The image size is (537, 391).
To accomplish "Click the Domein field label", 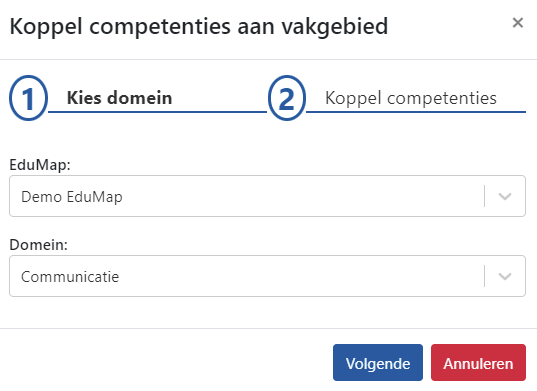I will click(x=38, y=245).
